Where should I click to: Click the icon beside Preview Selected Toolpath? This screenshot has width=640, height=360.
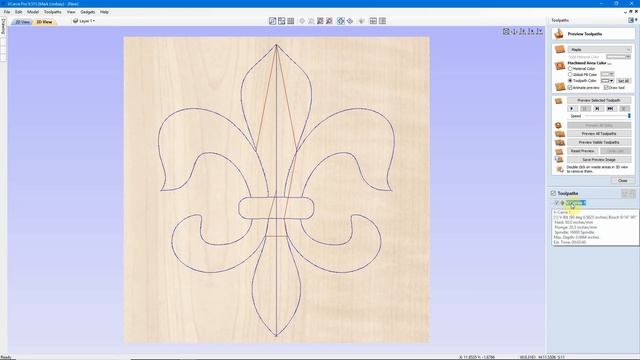[559, 101]
